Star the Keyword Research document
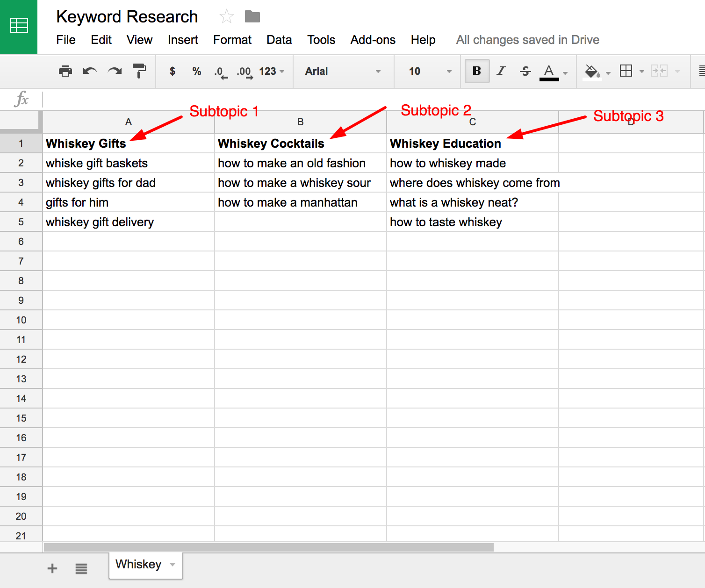 tap(227, 17)
